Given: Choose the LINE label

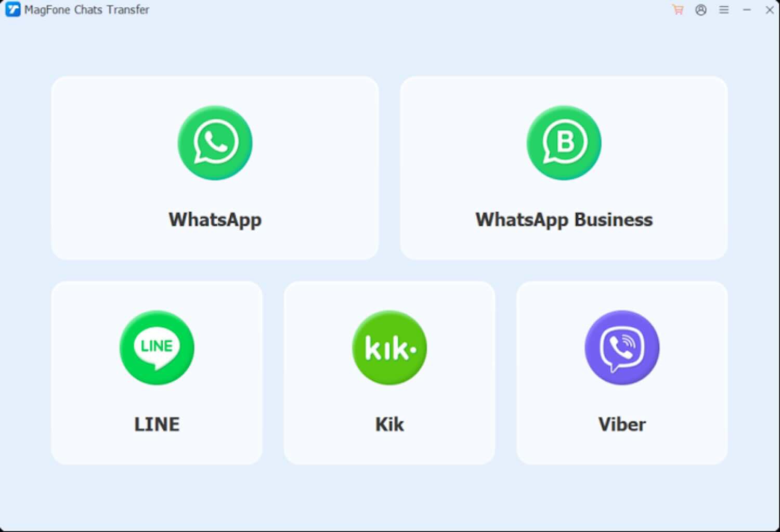Looking at the screenshot, I should pyautogui.click(x=157, y=424).
